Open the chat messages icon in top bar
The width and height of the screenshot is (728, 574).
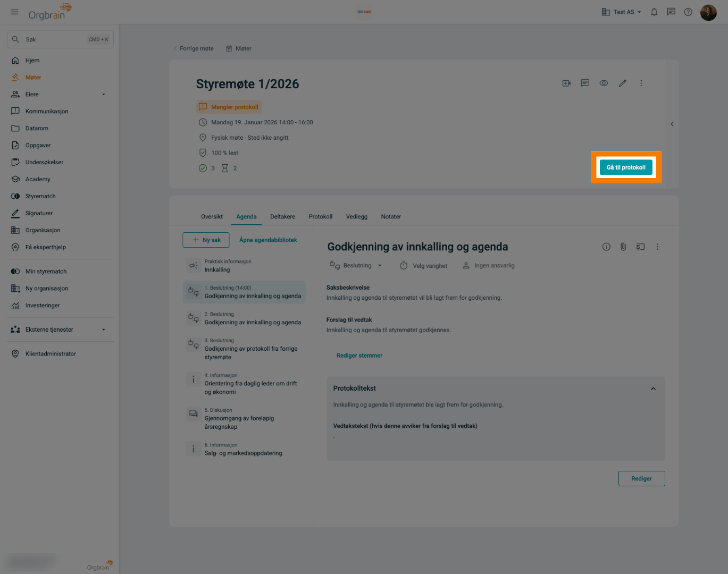point(671,12)
